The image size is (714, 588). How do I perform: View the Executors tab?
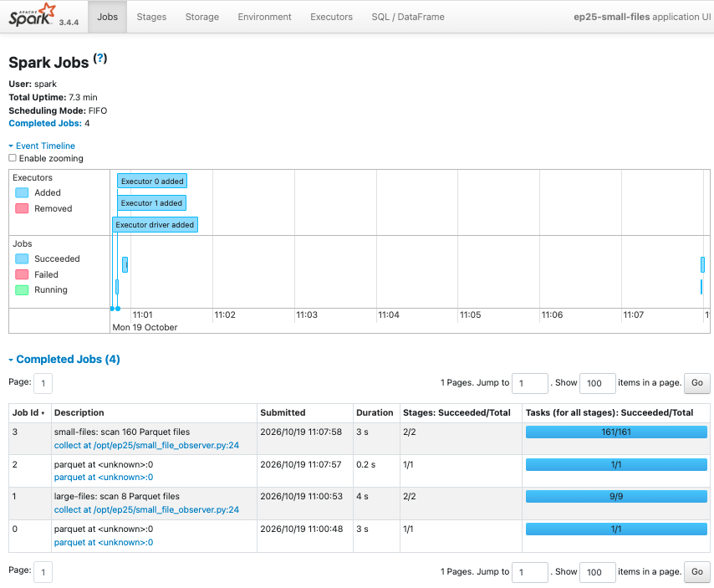331,17
